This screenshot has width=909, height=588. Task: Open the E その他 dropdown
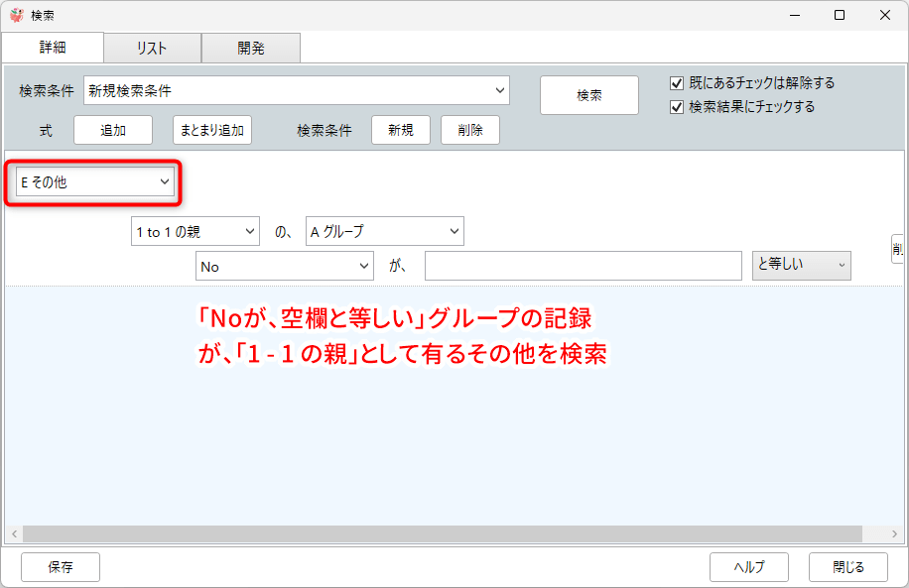tap(95, 182)
